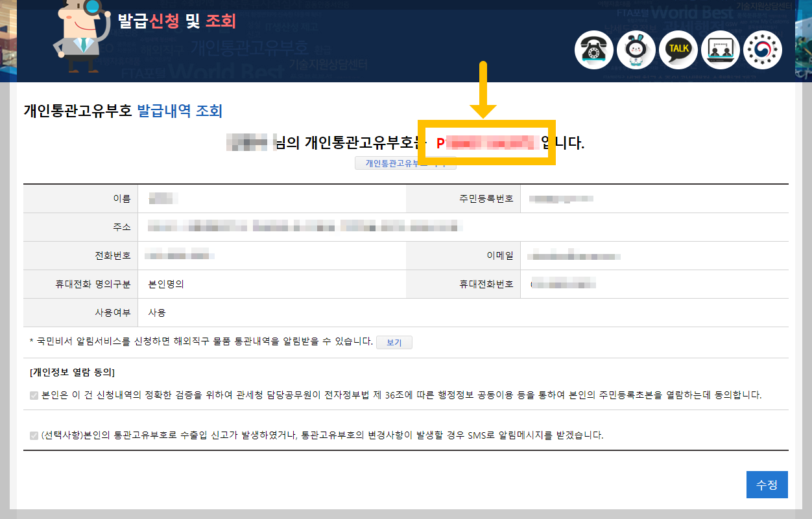Open the KakaoTalk TALK icon
812x519 pixels.
(678, 49)
